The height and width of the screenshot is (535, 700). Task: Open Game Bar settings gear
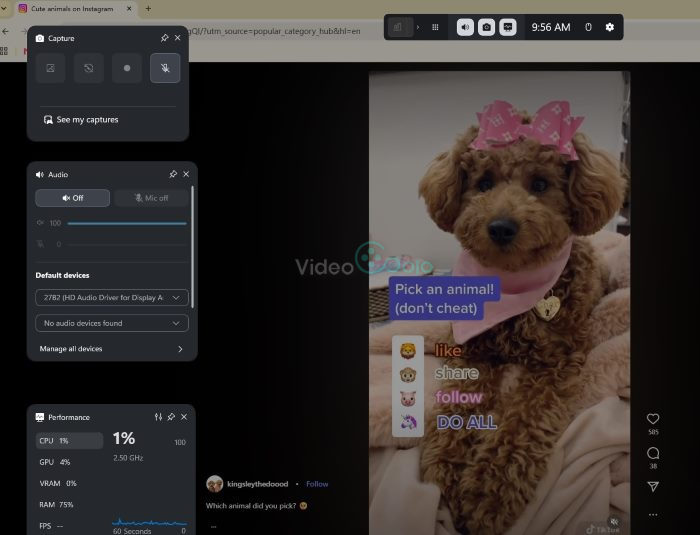610,27
